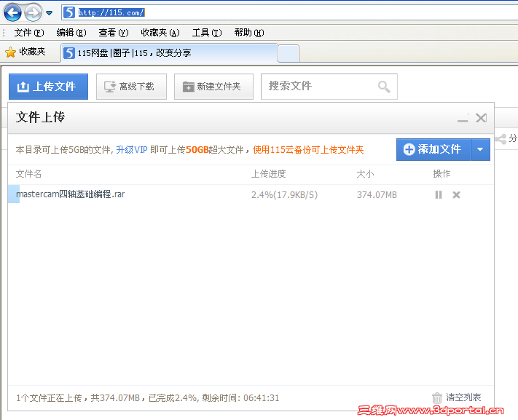Click the 离线下载 offline download button

click(131, 87)
